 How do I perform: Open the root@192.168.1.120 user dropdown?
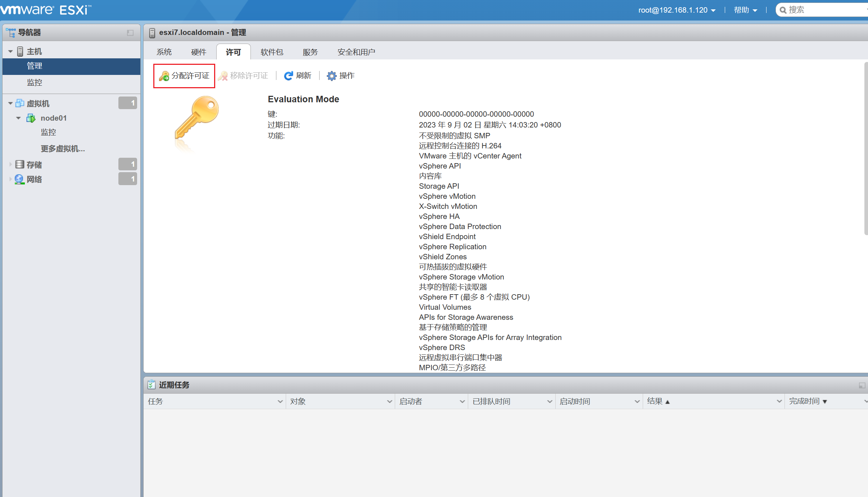(x=677, y=10)
